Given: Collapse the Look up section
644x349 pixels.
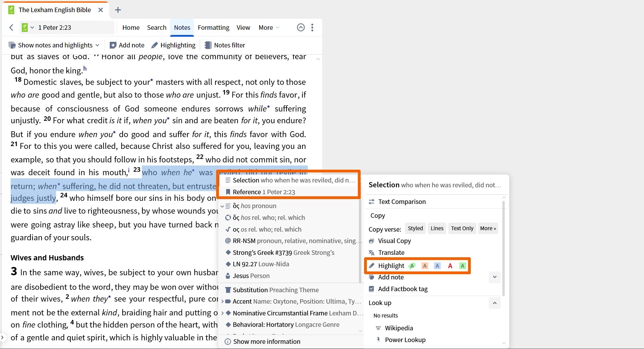Looking at the screenshot, I should pos(495,303).
